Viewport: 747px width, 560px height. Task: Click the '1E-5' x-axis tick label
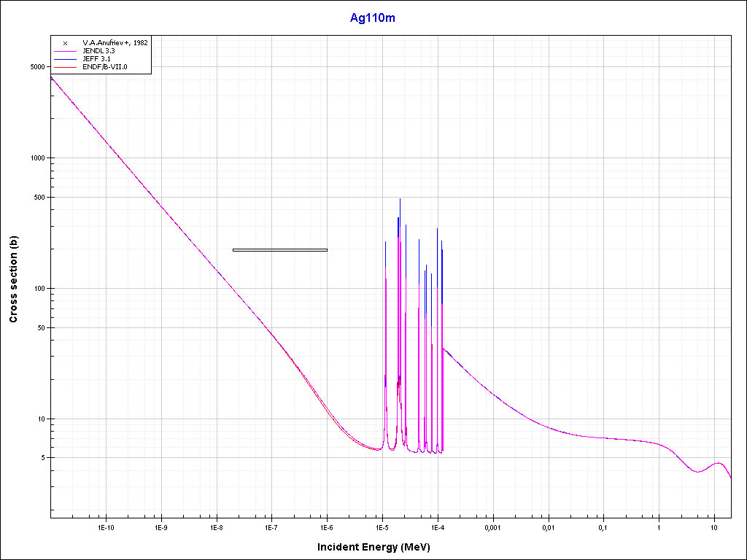382,526
